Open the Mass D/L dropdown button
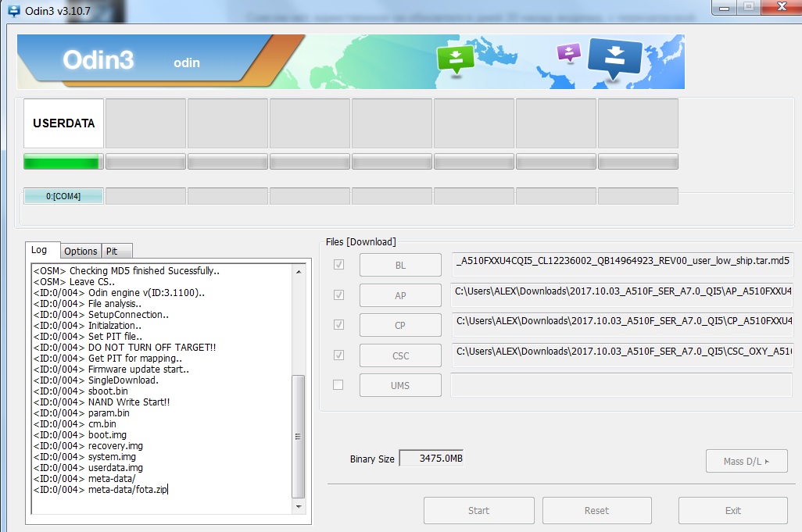 (x=746, y=461)
